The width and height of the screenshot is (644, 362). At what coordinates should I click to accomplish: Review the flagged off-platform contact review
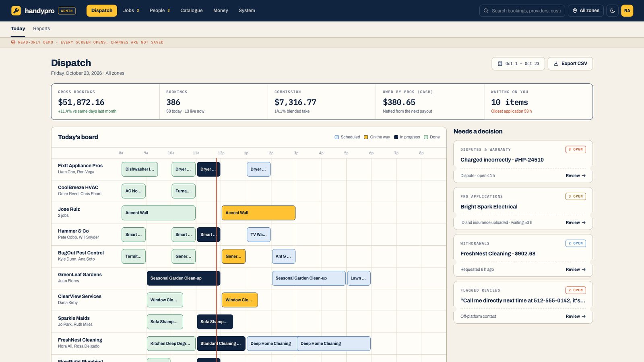click(x=576, y=317)
